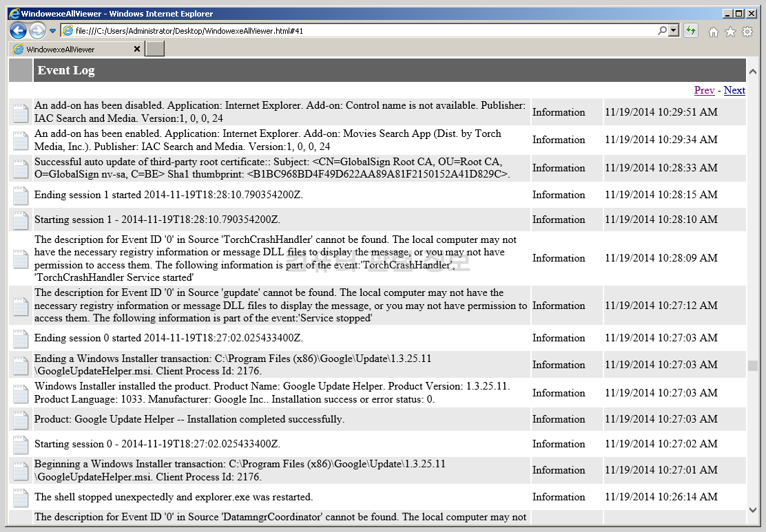The height and width of the screenshot is (532, 766).
Task: Click the Prev link
Action: click(x=704, y=90)
